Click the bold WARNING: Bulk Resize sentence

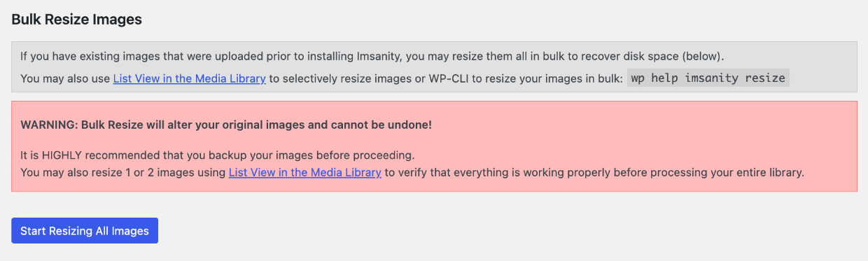coord(226,125)
